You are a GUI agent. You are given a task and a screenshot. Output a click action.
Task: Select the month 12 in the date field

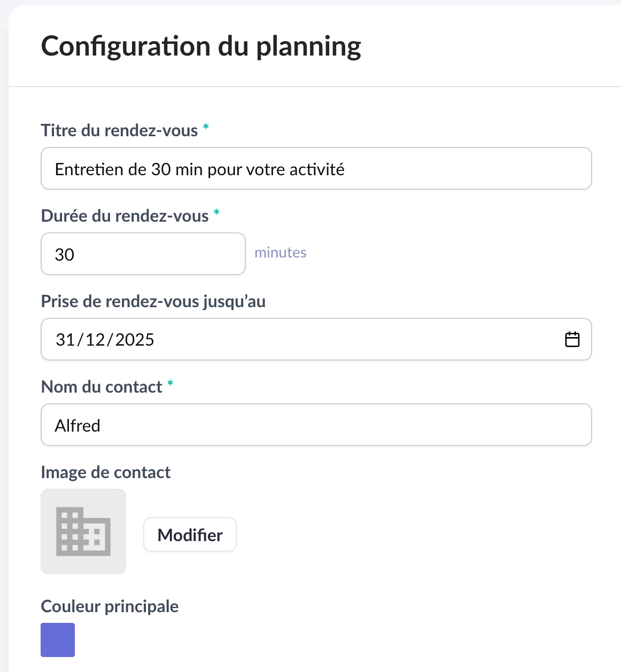coord(96,340)
